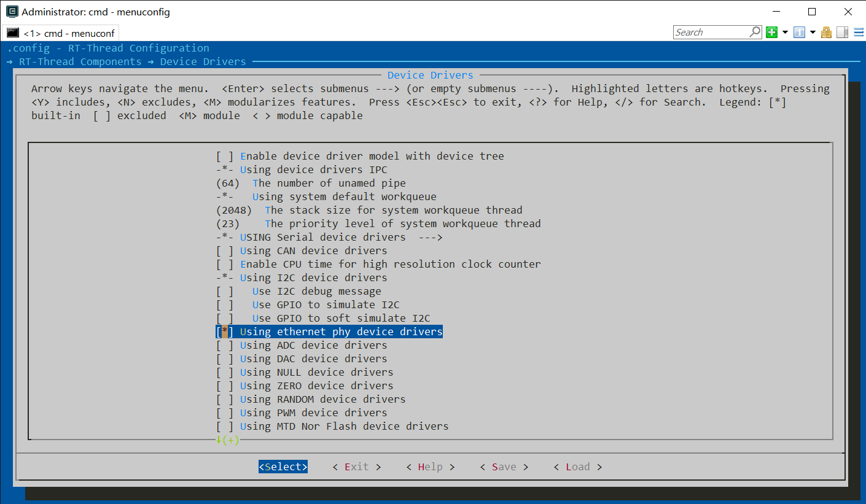Image resolution: width=866 pixels, height=504 pixels.
Task: Click the active console number icon
Action: point(799,33)
